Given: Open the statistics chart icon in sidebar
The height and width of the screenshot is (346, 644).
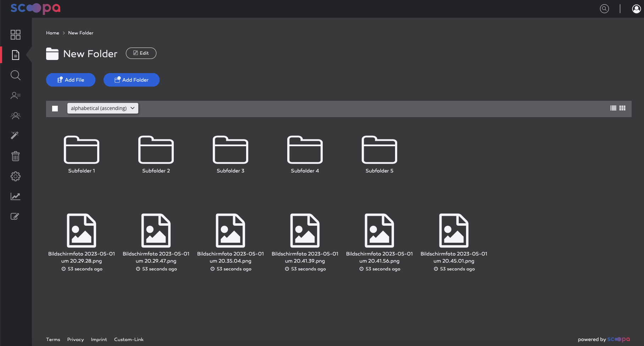Looking at the screenshot, I should (16, 196).
